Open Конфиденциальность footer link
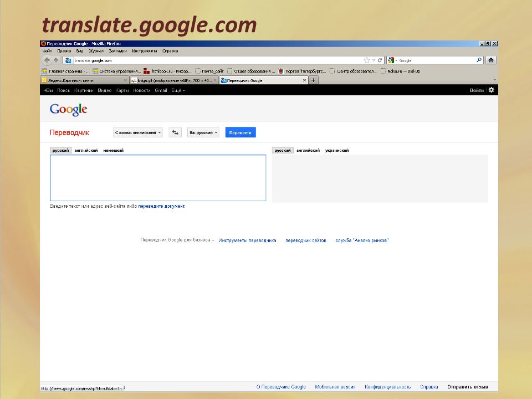This screenshot has width=532, height=399. (387, 387)
